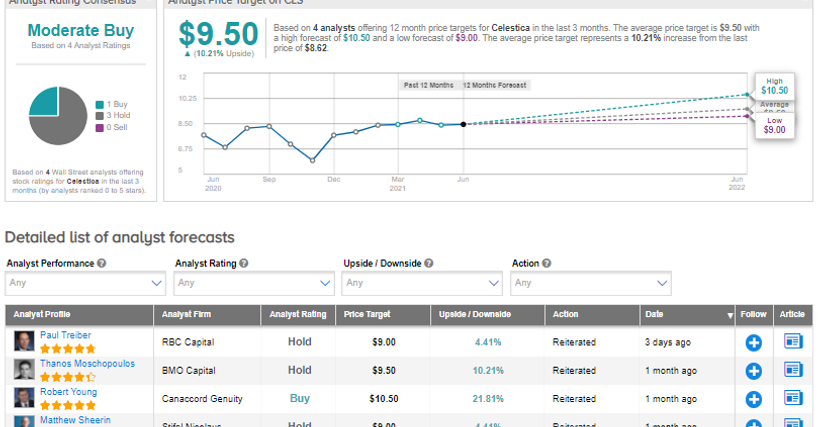820x427 pixels.
Task: Open Upside / Downside filter dropdown
Action: (x=422, y=283)
